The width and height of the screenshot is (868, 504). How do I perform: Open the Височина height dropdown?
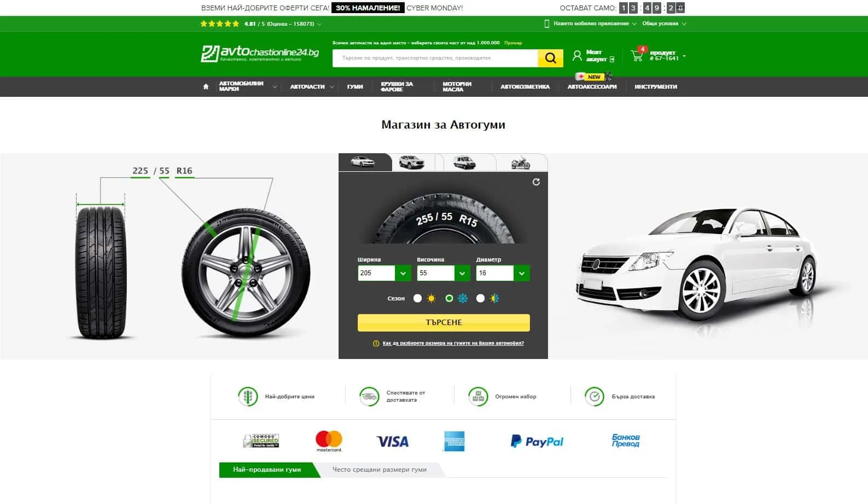click(444, 273)
